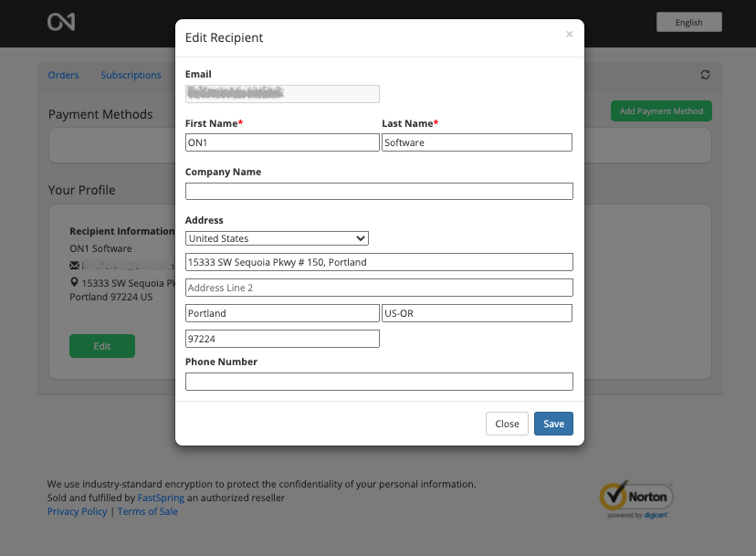The image size is (756, 556).
Task: Click the Add Payment Method button
Action: pos(661,111)
